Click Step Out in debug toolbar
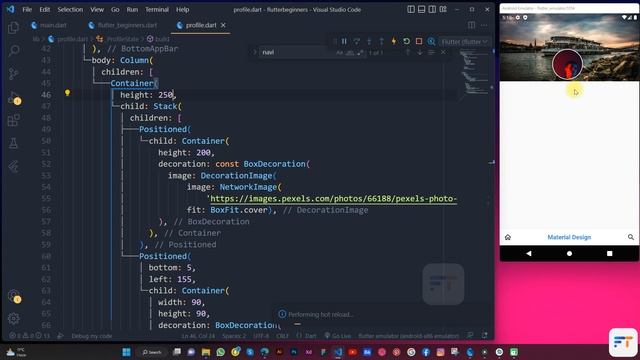This screenshot has width=640, height=360. [x=381, y=41]
